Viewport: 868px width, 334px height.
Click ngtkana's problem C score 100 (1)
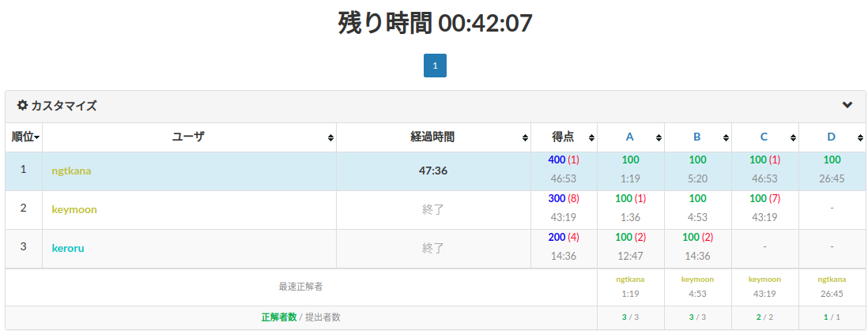(764, 159)
